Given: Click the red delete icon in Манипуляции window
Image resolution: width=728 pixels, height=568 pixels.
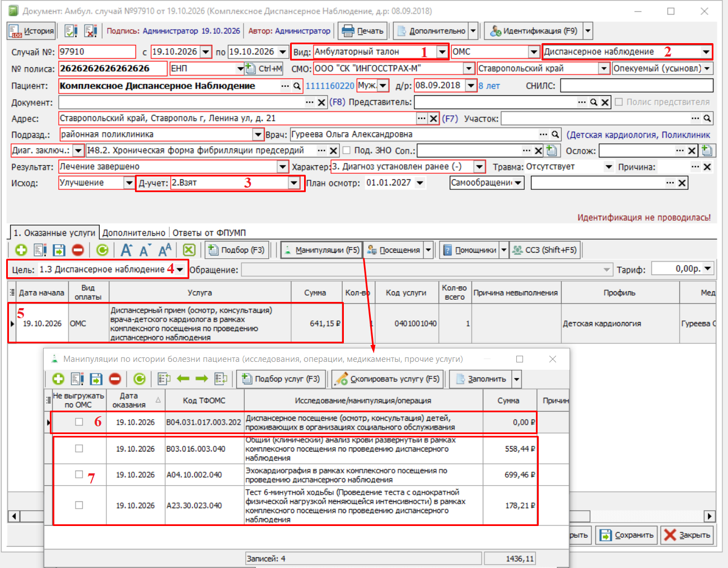Looking at the screenshot, I should pyautogui.click(x=115, y=379).
